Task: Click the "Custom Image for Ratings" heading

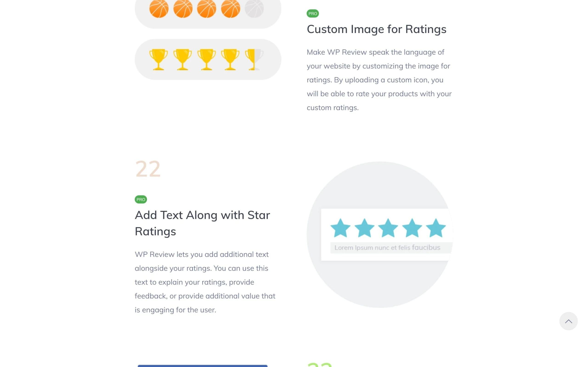Action: click(376, 29)
